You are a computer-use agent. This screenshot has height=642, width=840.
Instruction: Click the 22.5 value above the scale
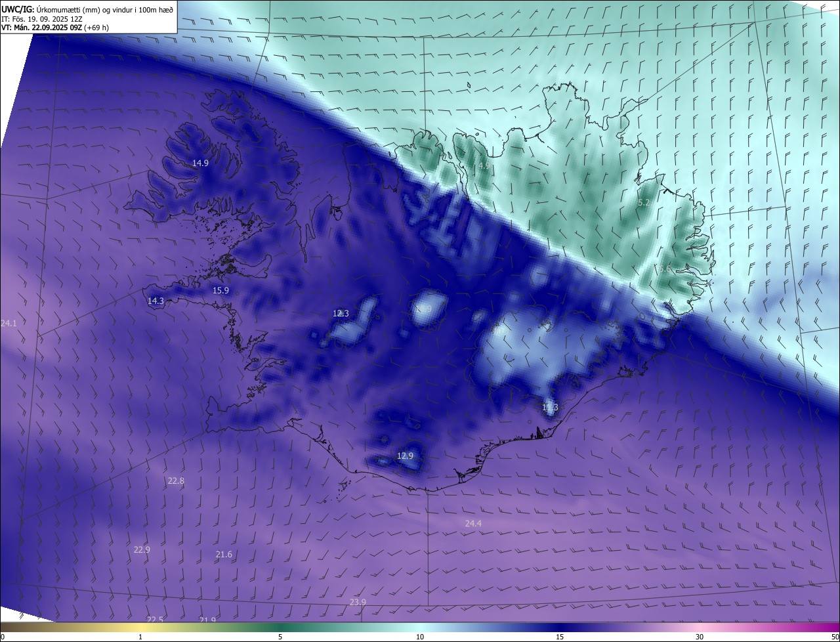tap(155, 619)
